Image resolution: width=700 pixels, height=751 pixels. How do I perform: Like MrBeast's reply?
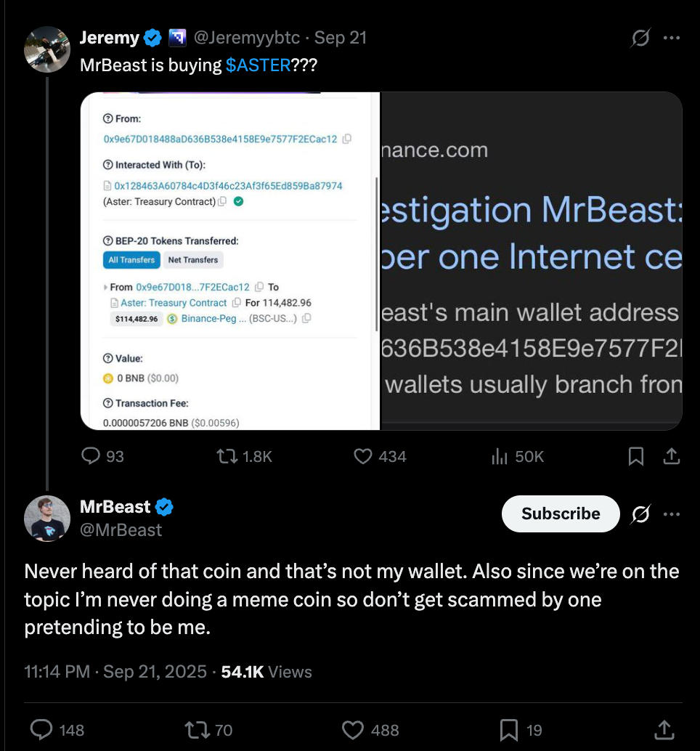[x=351, y=730]
